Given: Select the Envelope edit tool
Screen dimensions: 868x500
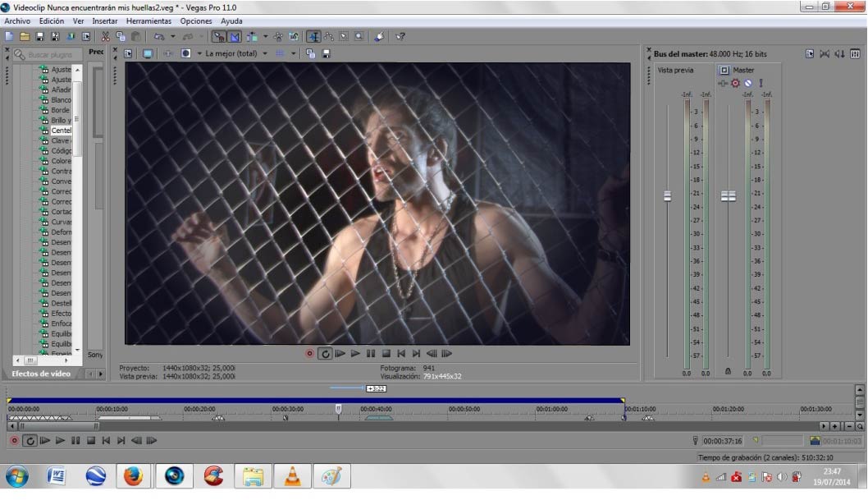Looking at the screenshot, I should pyautogui.click(x=329, y=37).
